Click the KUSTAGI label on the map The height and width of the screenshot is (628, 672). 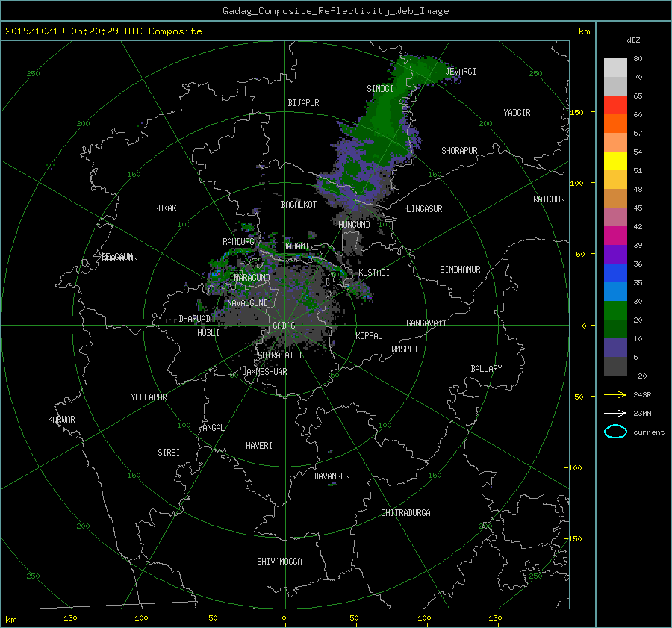click(374, 273)
